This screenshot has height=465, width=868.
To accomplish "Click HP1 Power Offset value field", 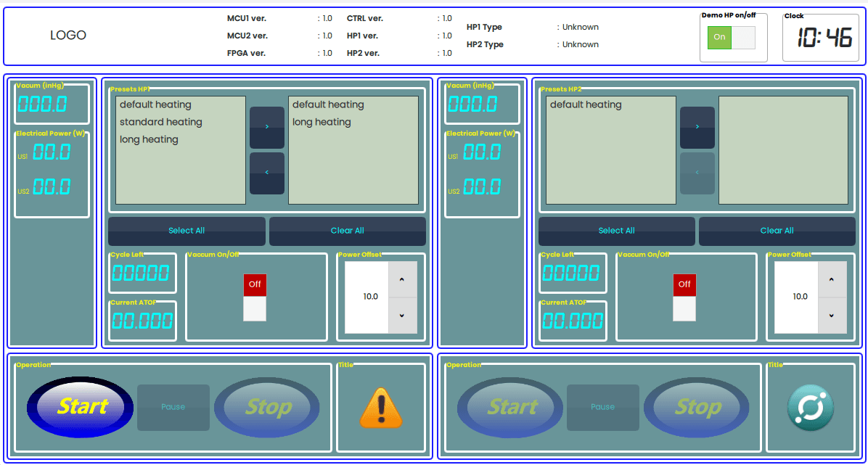I will [x=367, y=297].
